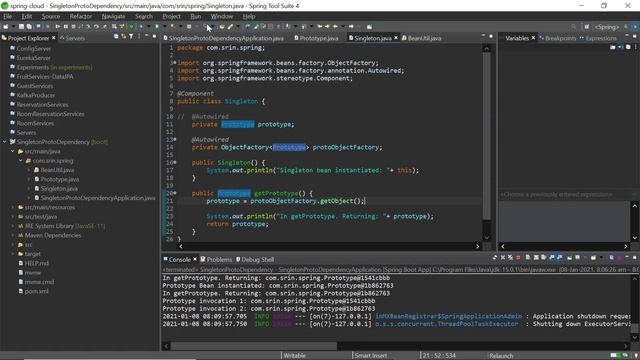Click red Terminate icon in Console toolbar
640x360 pixels.
pos(518,258)
